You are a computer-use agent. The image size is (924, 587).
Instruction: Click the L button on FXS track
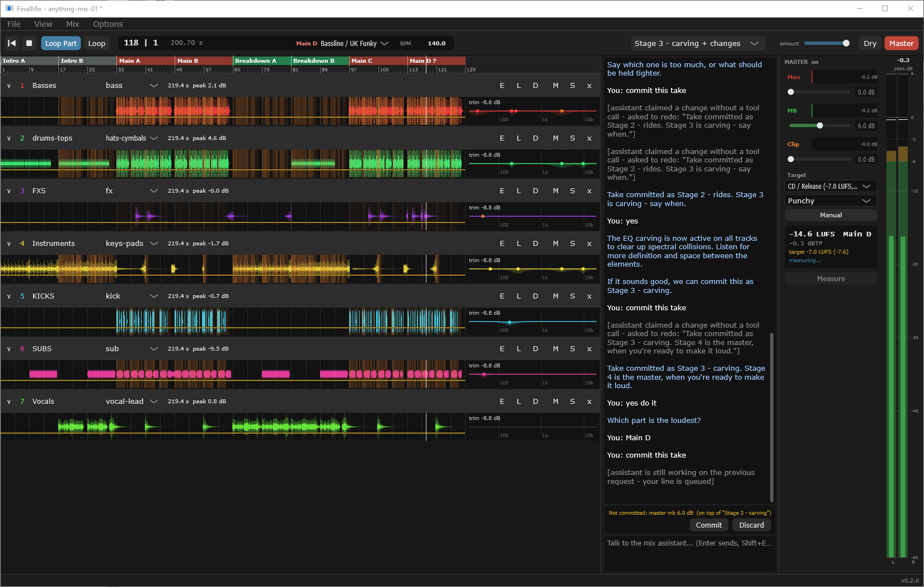coord(519,191)
